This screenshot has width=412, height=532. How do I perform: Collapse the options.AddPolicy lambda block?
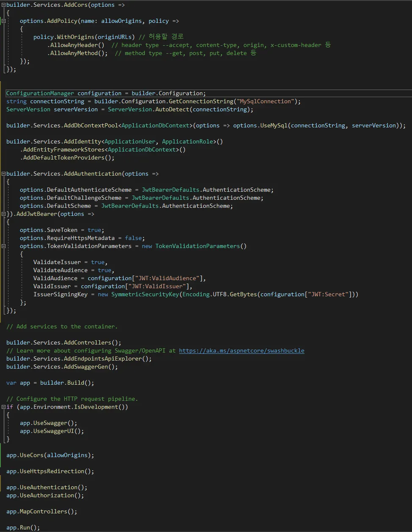[3, 21]
